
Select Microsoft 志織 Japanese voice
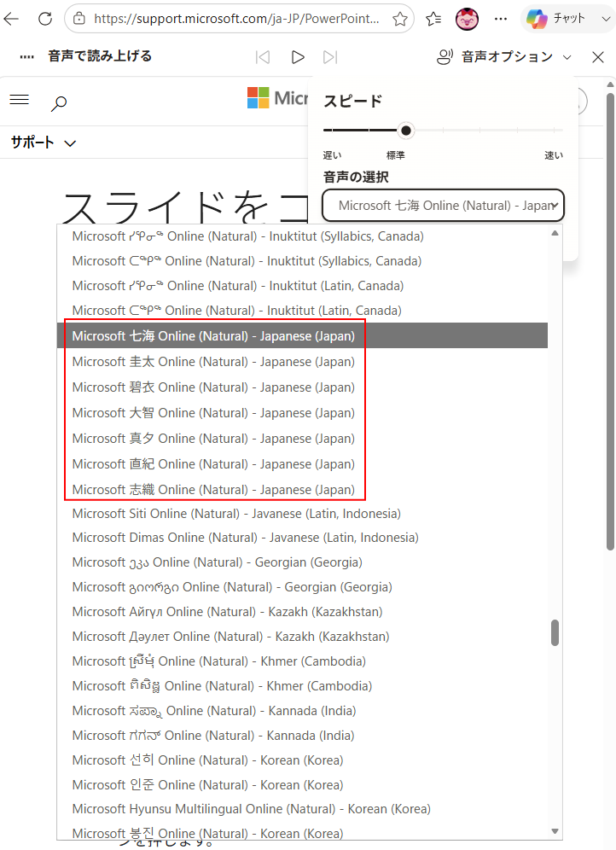click(x=302, y=490)
